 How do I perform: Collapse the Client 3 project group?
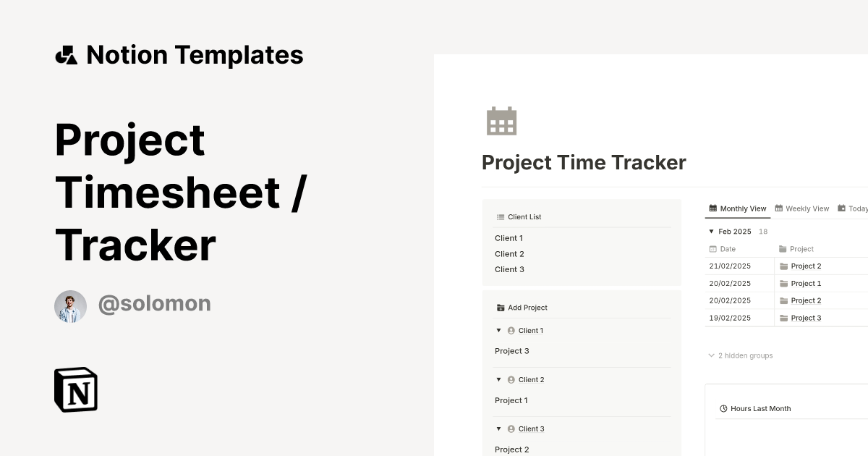498,428
